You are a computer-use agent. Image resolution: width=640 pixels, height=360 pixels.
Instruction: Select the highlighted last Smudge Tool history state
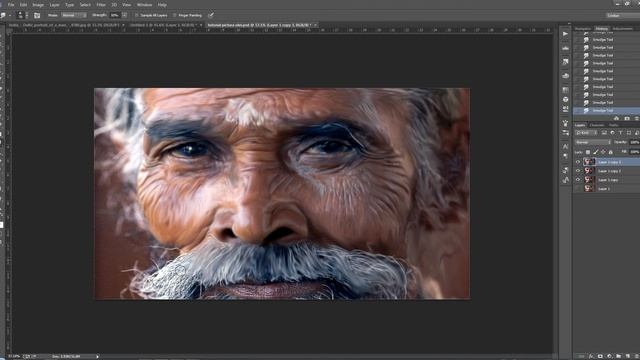tap(607, 111)
